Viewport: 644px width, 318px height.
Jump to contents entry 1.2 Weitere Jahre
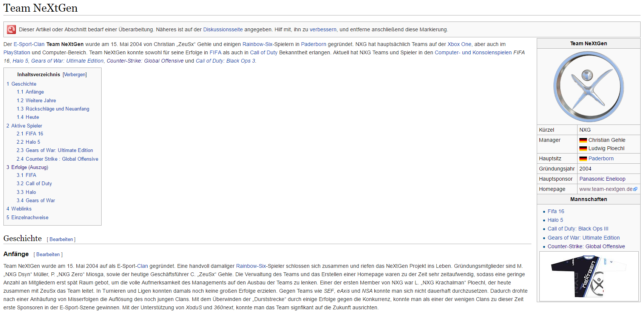[36, 100]
